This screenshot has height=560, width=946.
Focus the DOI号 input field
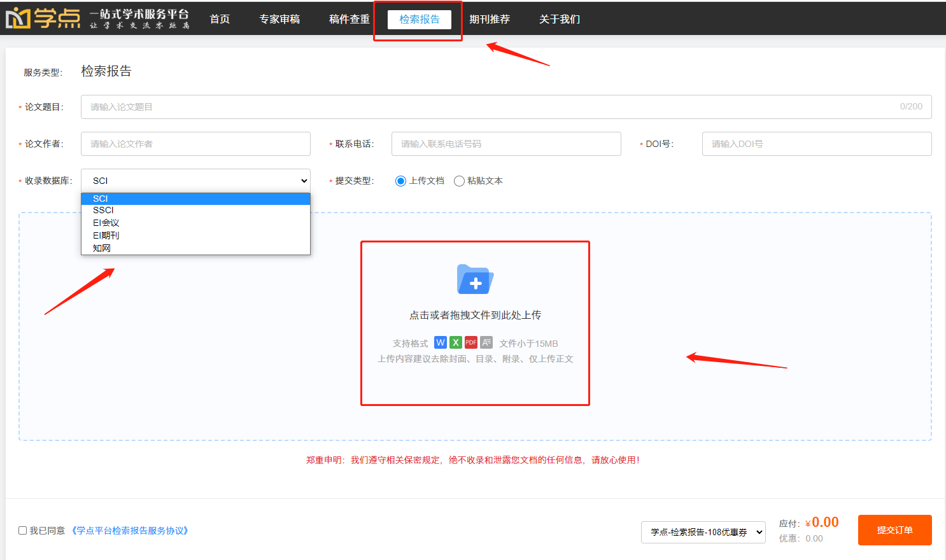[817, 144]
